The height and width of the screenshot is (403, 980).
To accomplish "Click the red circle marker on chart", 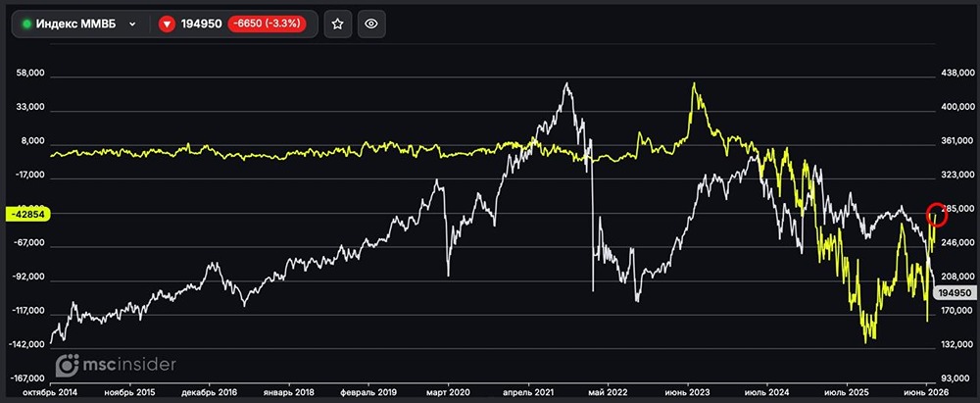I will (937, 214).
